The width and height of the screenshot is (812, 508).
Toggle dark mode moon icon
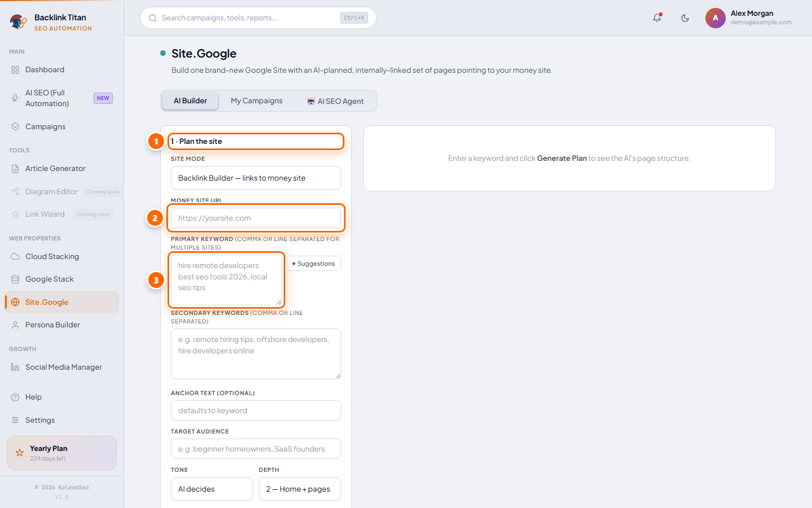pyautogui.click(x=685, y=18)
